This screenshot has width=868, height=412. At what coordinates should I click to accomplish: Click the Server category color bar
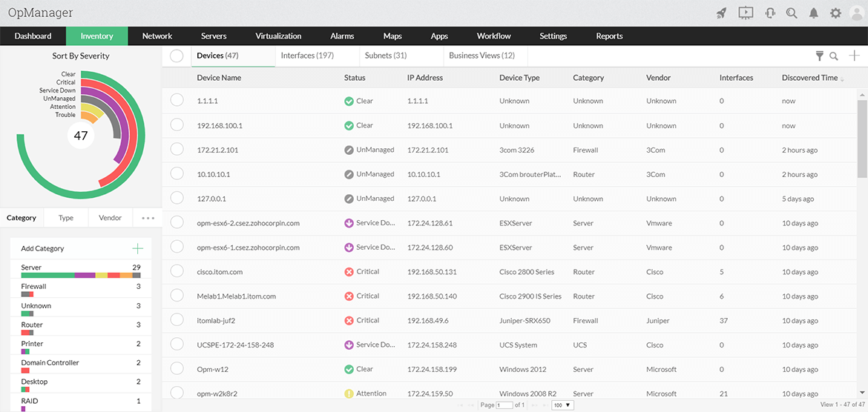pos(81,275)
